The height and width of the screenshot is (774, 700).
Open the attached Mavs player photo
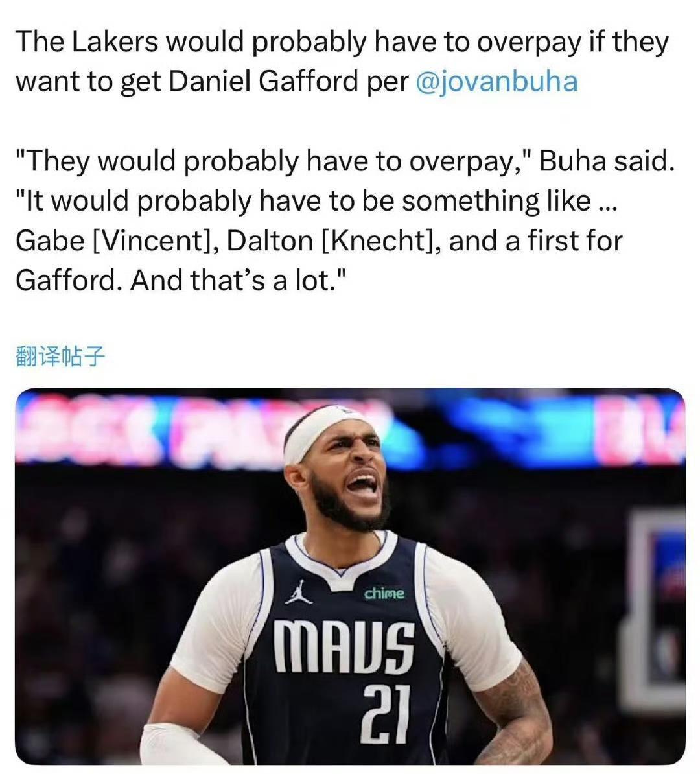coord(350,576)
